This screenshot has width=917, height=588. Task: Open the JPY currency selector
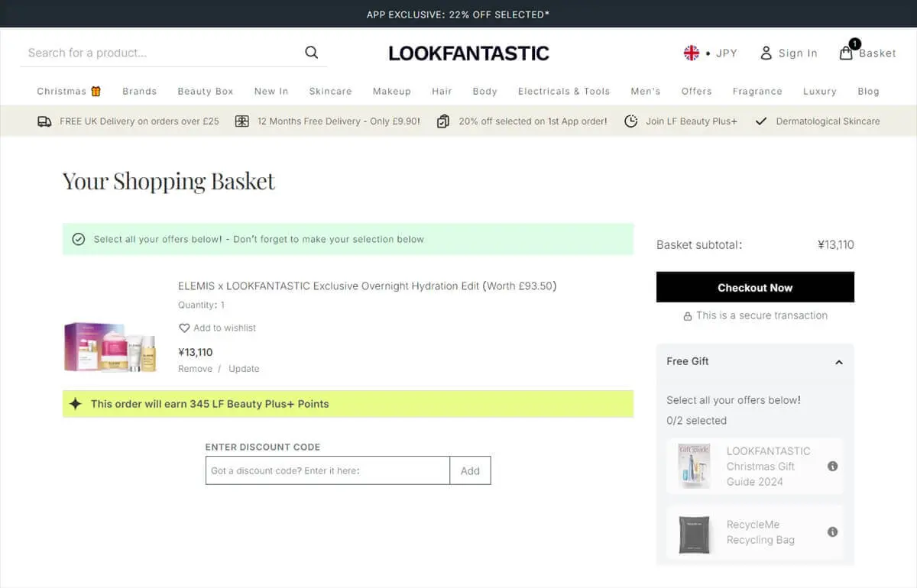(x=726, y=53)
